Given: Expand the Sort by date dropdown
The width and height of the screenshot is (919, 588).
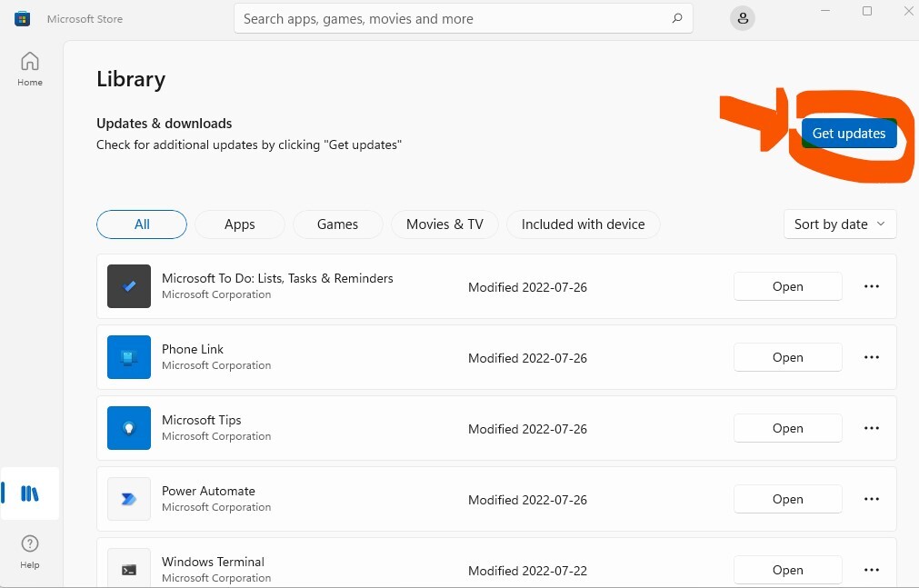Looking at the screenshot, I should click(840, 224).
